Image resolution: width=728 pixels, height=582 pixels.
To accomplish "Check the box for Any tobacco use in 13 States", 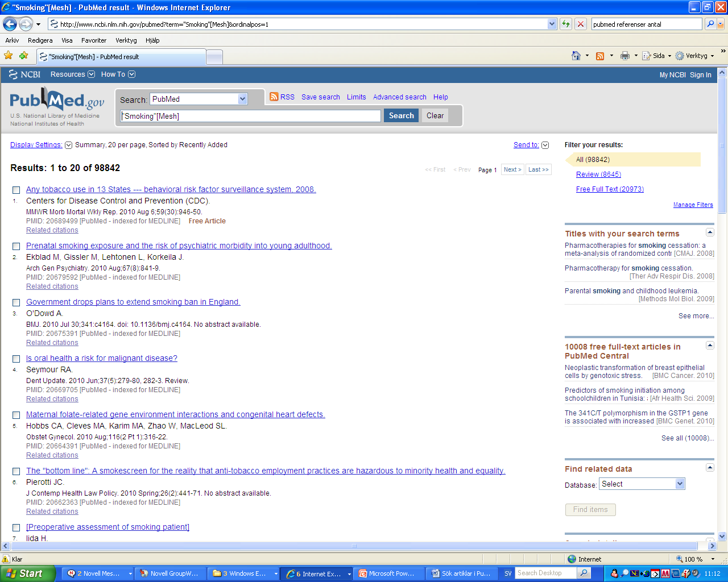I will coord(16,190).
